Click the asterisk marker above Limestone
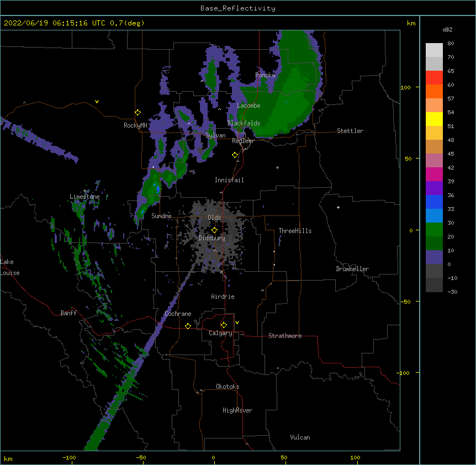 pos(84,191)
